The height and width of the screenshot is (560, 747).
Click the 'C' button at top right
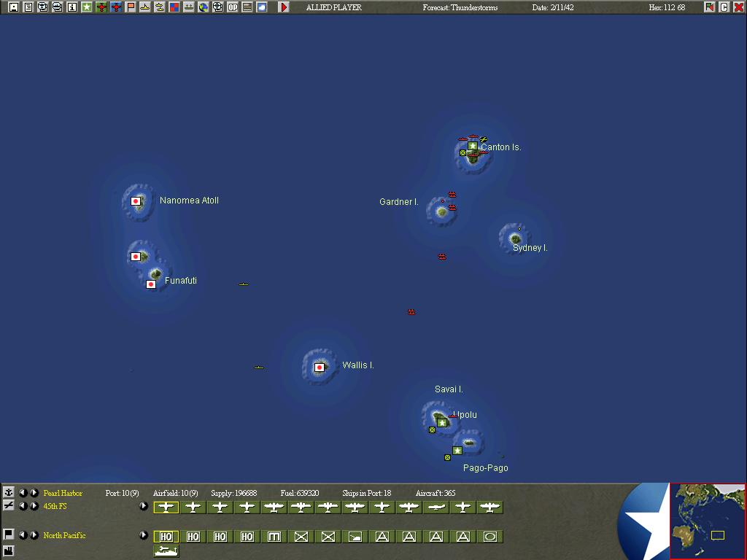coord(724,7)
